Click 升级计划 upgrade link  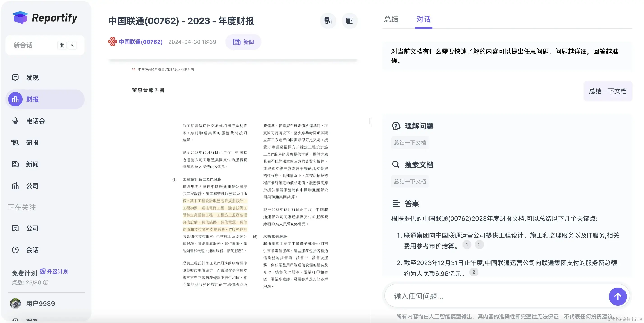(57, 272)
